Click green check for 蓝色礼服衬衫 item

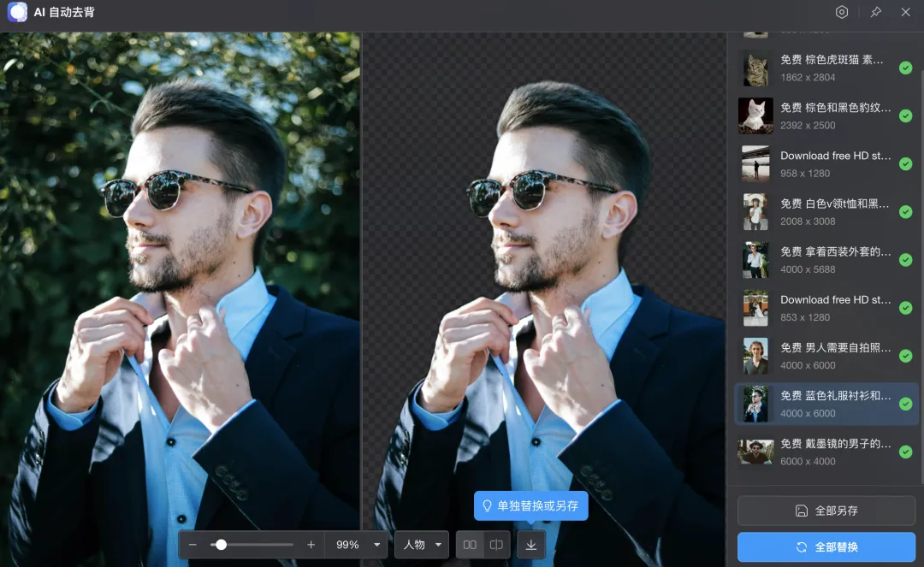point(906,404)
